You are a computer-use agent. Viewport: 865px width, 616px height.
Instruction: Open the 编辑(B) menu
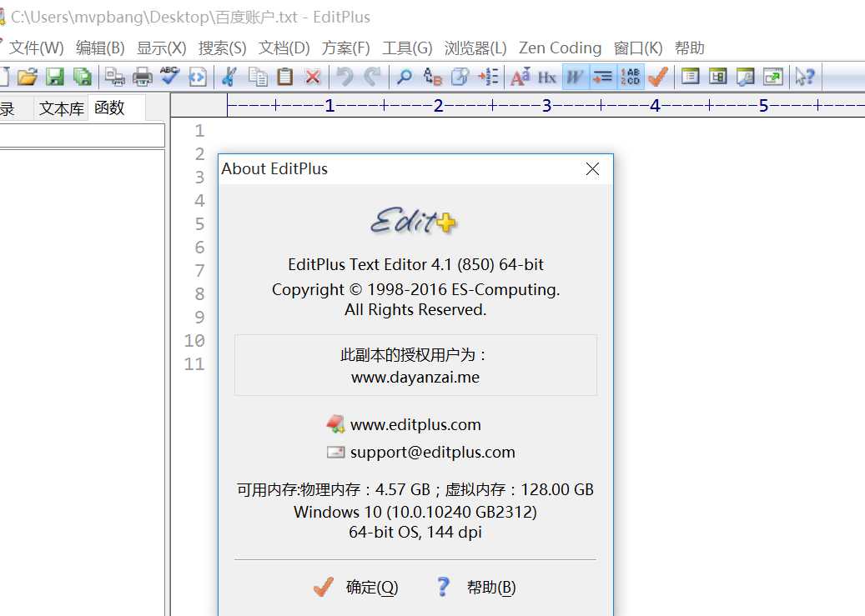point(100,48)
